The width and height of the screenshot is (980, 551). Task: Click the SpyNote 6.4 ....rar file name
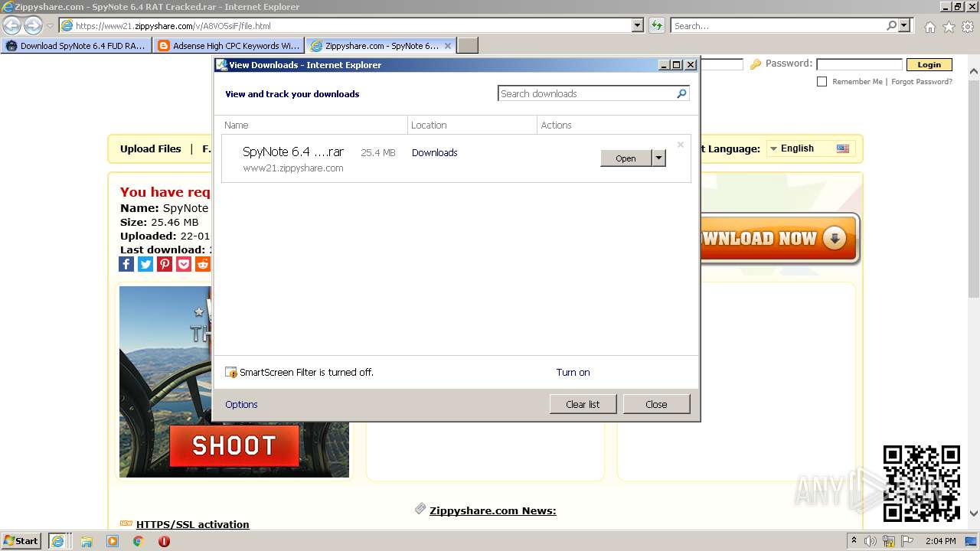(293, 152)
